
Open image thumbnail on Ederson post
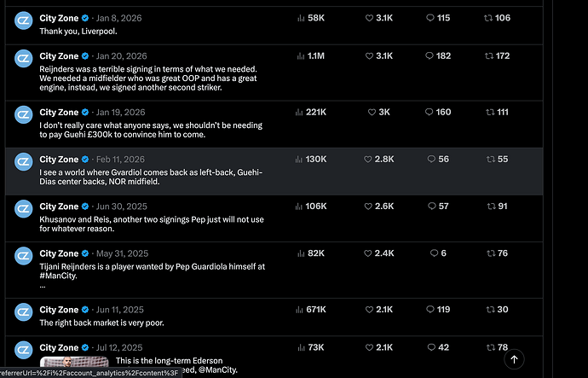[x=74, y=362]
